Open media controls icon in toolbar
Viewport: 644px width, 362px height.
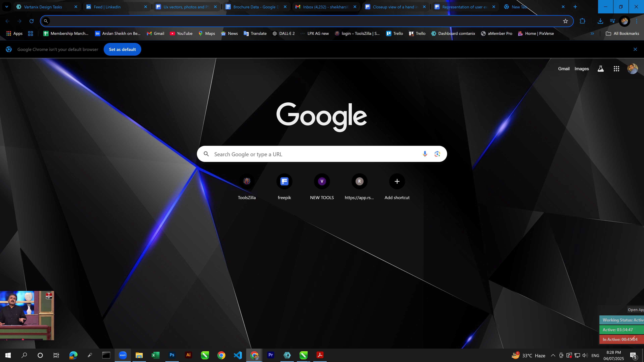click(x=612, y=21)
